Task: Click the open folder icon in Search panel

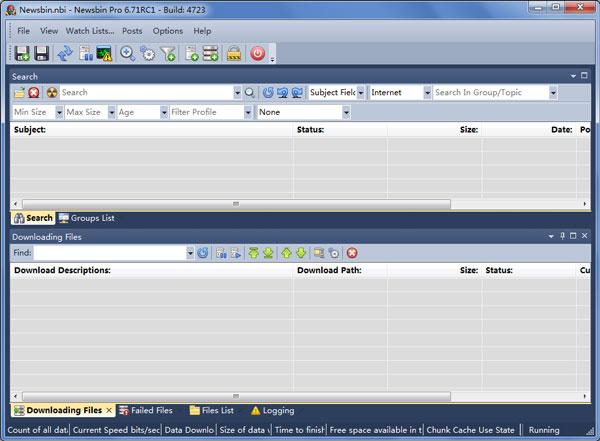Action: pos(19,93)
